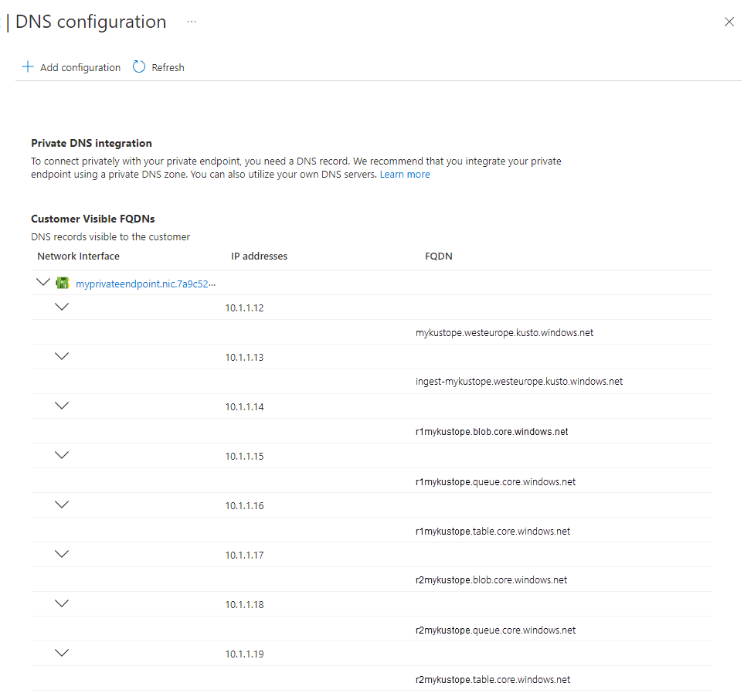Click the Network Interface column header
Screen dimensions: 744x700
(x=78, y=256)
